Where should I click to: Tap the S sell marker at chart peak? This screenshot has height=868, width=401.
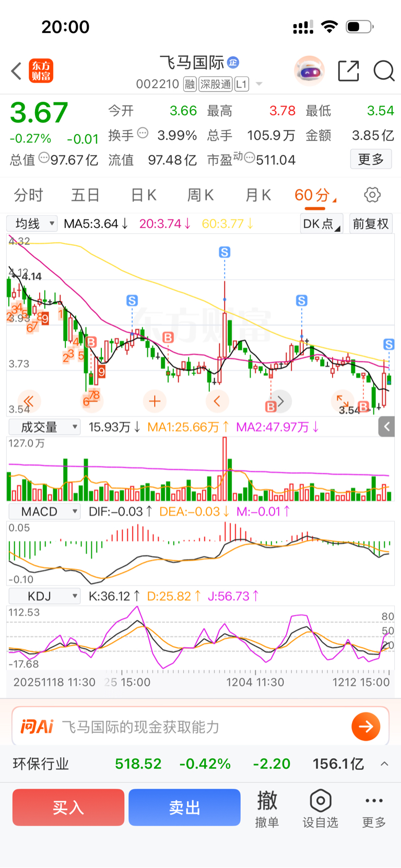tap(225, 253)
